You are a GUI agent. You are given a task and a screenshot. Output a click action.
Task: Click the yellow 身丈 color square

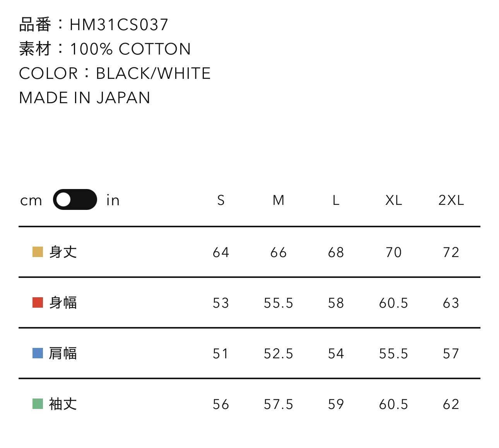[38, 252]
